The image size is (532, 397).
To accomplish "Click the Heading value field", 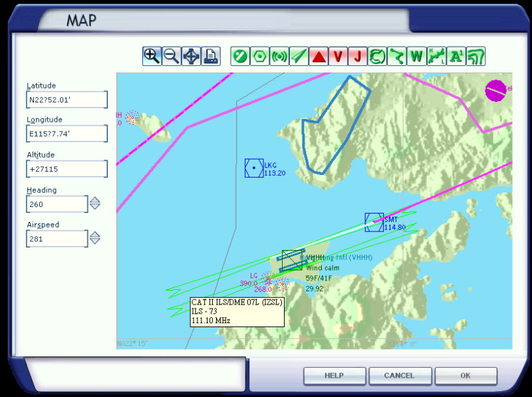I will coord(57,204).
